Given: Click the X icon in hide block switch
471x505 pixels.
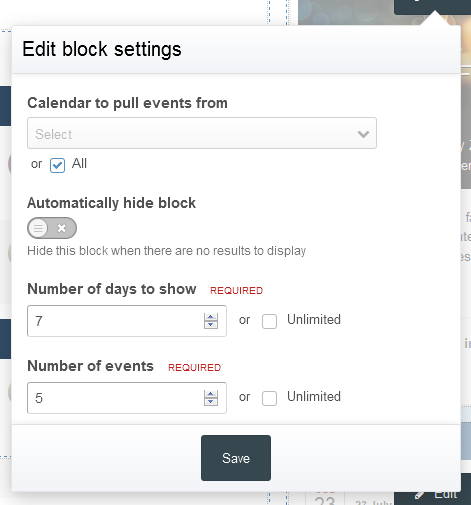Looking at the screenshot, I should (62, 228).
